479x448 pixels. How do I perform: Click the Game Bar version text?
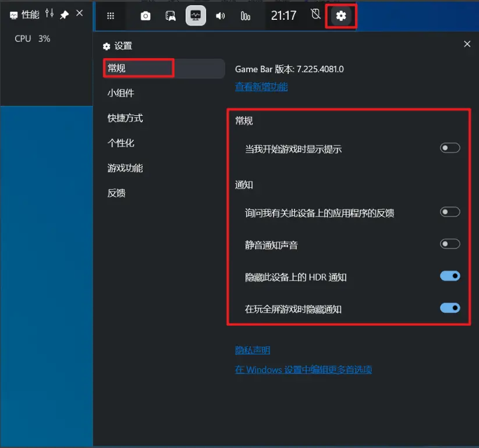tap(289, 69)
